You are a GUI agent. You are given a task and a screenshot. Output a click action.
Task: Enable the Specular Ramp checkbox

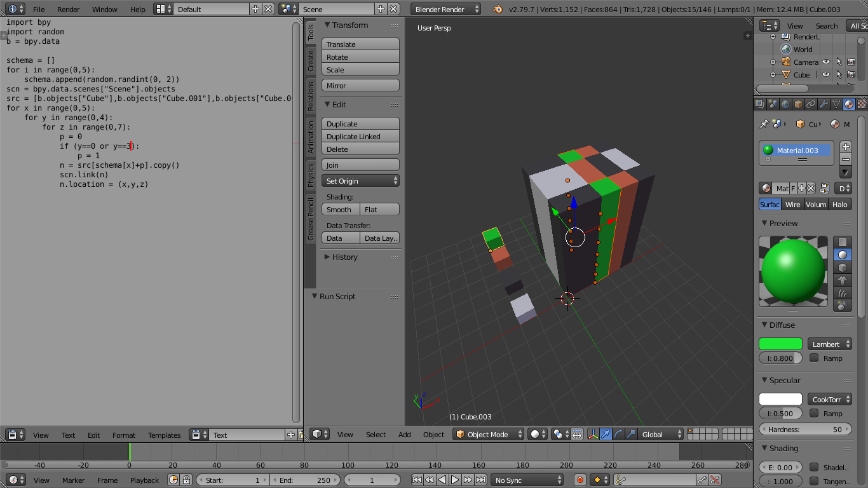click(x=814, y=414)
